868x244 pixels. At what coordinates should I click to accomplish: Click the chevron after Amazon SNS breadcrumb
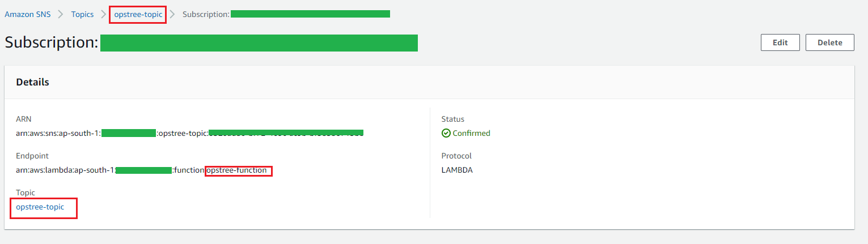61,14
